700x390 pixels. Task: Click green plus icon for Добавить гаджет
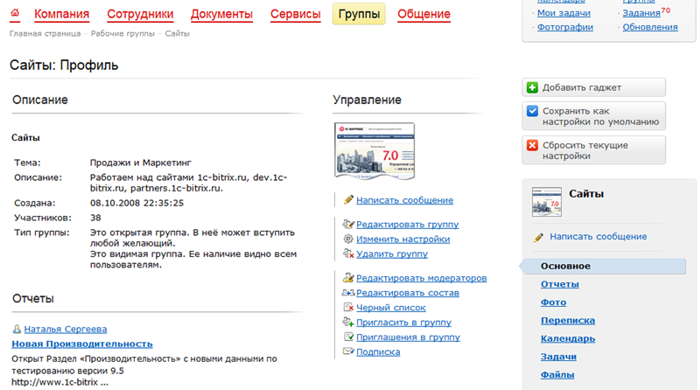tap(532, 87)
